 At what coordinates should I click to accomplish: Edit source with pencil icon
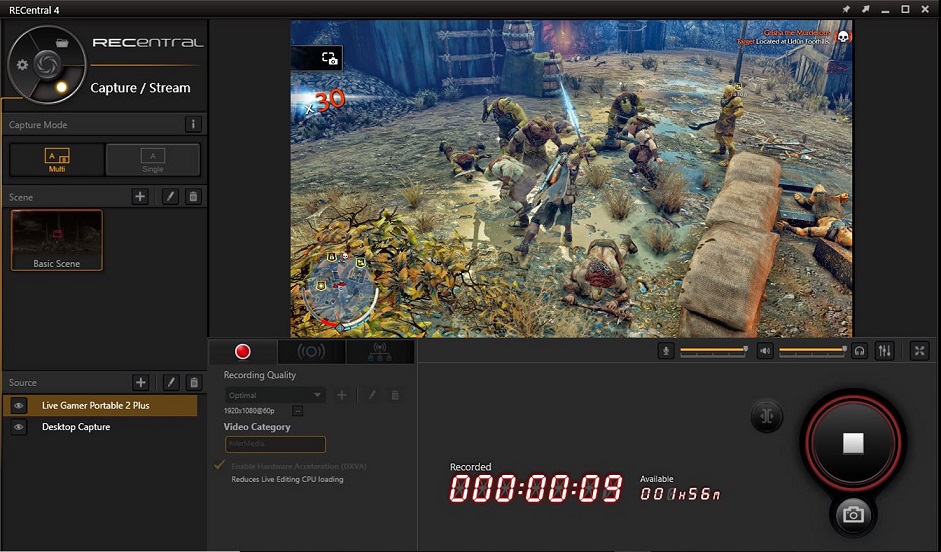click(x=171, y=382)
